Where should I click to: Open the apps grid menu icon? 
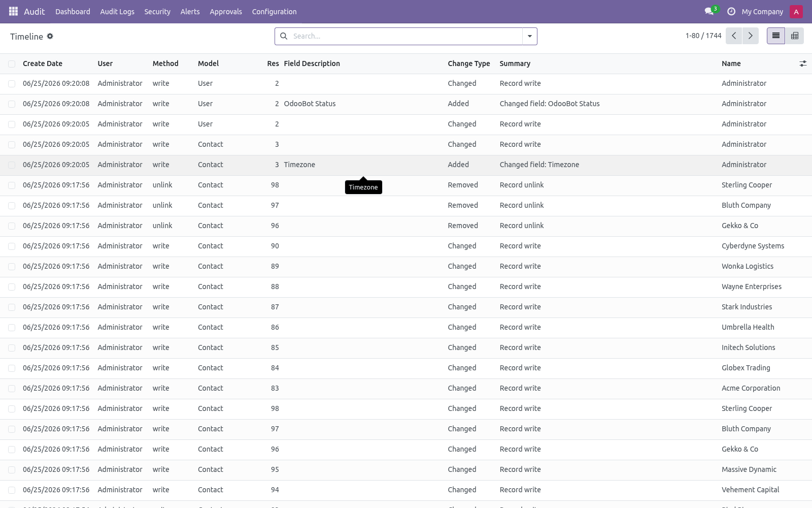point(14,11)
